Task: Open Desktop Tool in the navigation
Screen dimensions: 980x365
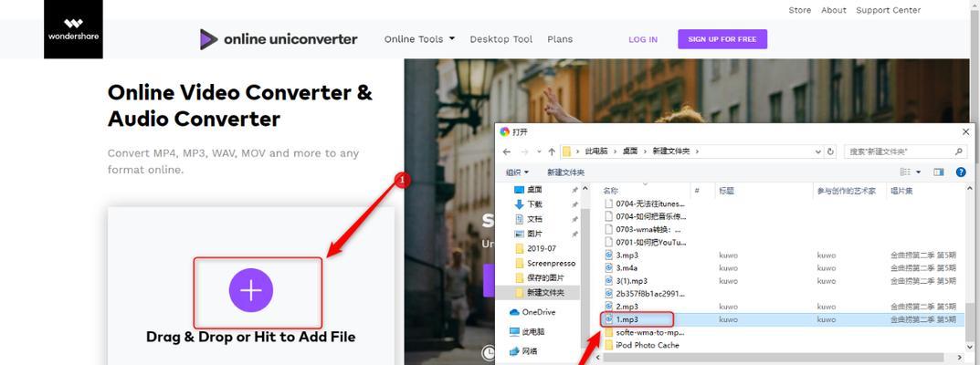Action: pyautogui.click(x=501, y=39)
